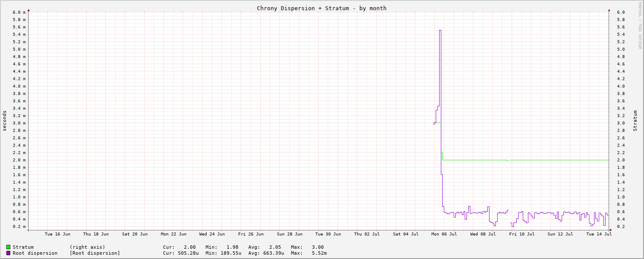Click right axis tick '0.2'
This screenshot has height=259, width=644.
tap(621, 227)
